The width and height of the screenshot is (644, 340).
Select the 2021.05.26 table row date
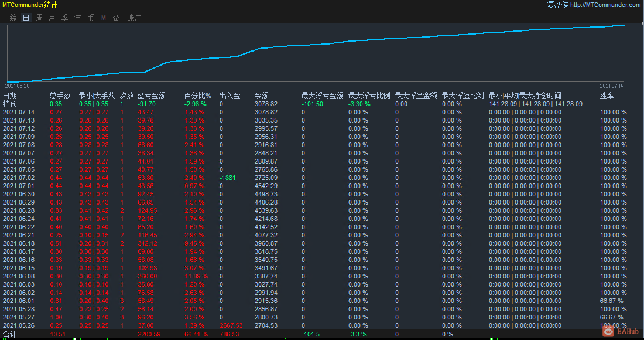(x=19, y=326)
